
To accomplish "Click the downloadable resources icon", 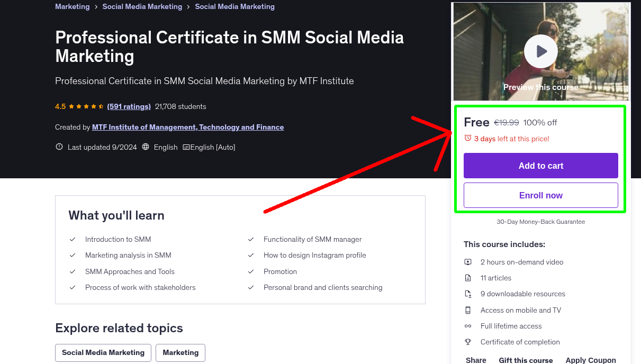I will [x=468, y=294].
